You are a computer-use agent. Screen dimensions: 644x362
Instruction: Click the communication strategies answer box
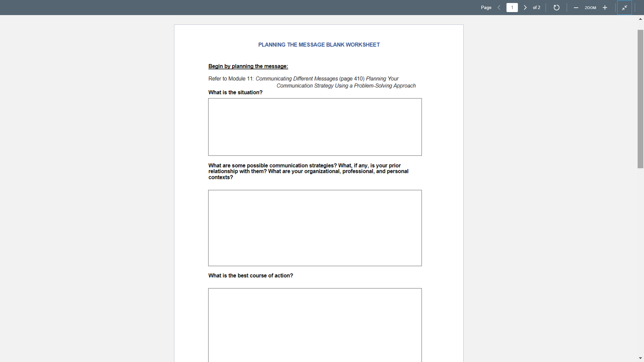315,228
